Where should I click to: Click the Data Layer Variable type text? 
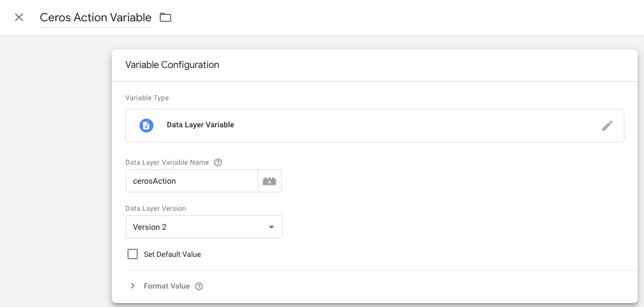click(200, 125)
